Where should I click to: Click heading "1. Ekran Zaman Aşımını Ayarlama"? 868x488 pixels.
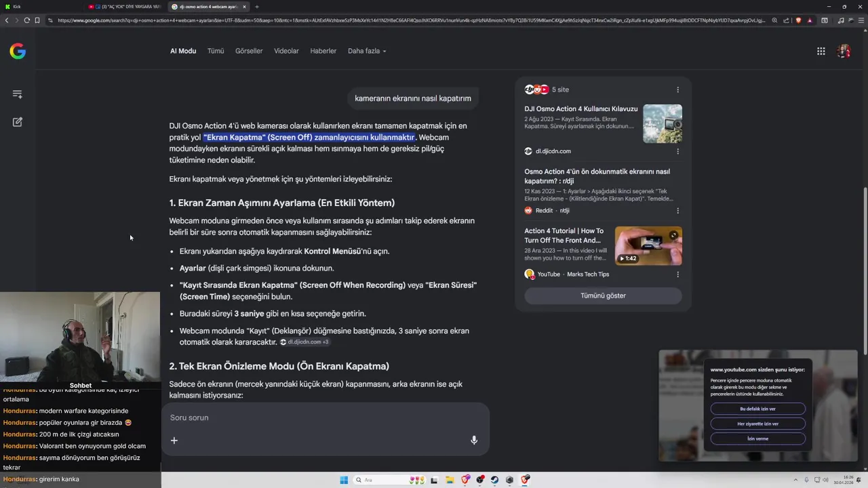[282, 203]
